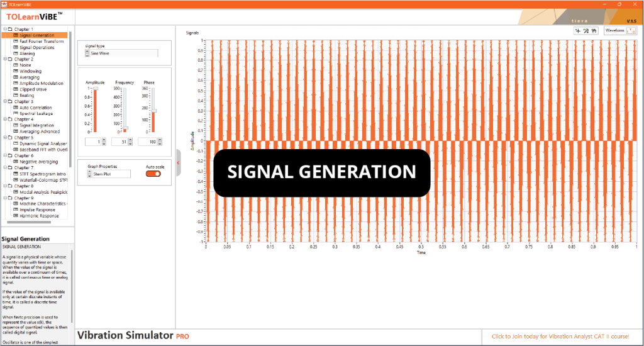The height and width of the screenshot is (346, 644).
Task: Click the Frequency numeric input field
Action: coord(119,142)
